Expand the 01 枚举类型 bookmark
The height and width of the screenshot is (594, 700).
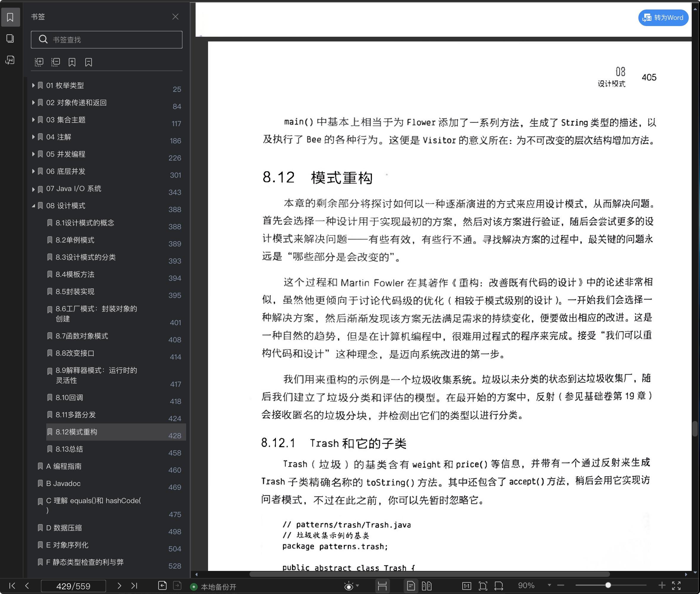[33, 86]
